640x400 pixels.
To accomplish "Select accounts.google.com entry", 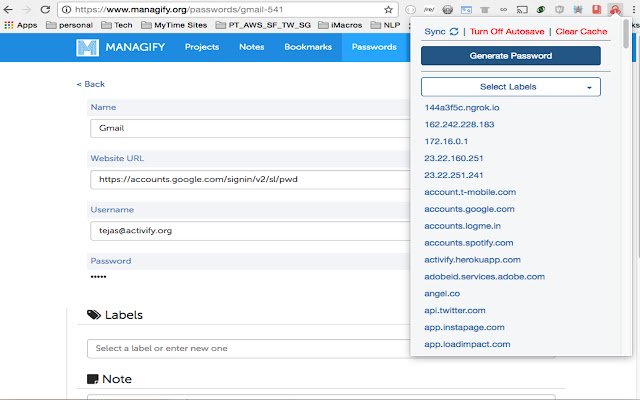I will tap(469, 209).
